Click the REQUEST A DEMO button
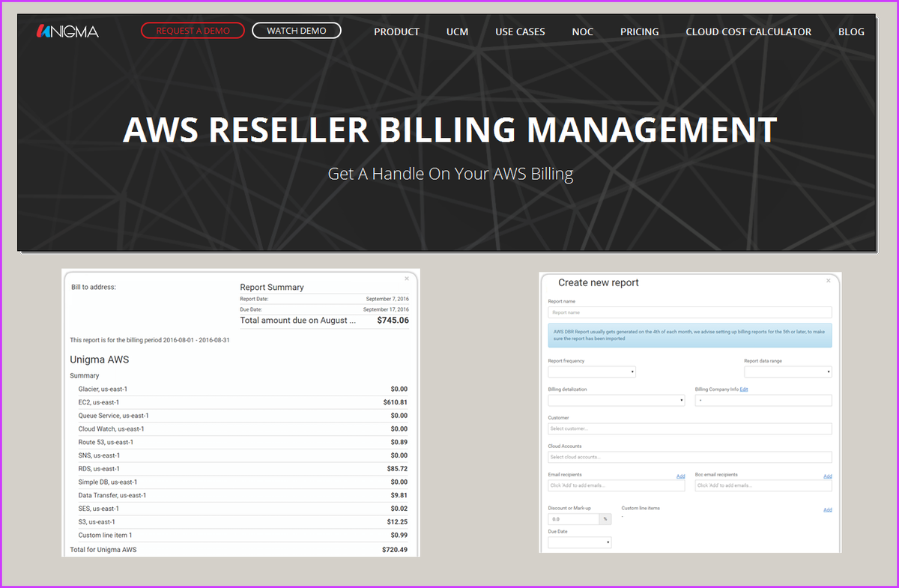 (193, 31)
